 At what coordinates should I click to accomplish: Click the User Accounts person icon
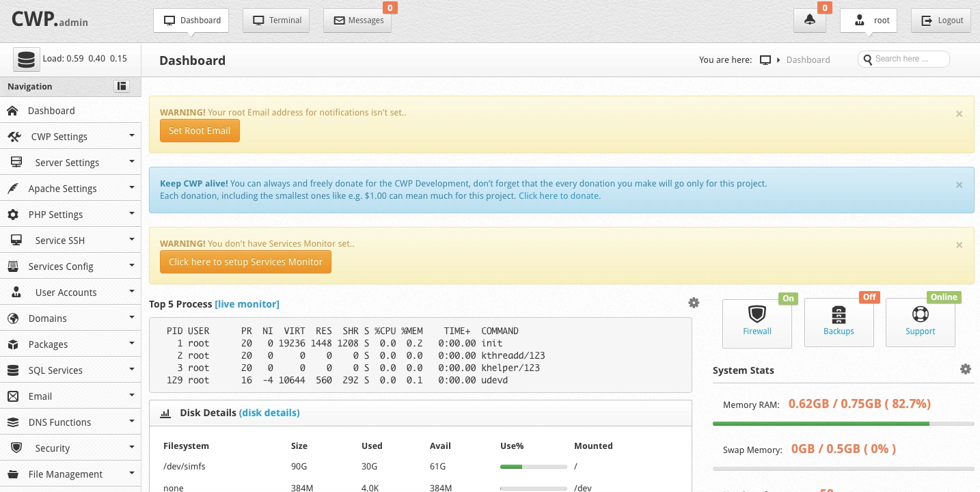[x=17, y=292]
